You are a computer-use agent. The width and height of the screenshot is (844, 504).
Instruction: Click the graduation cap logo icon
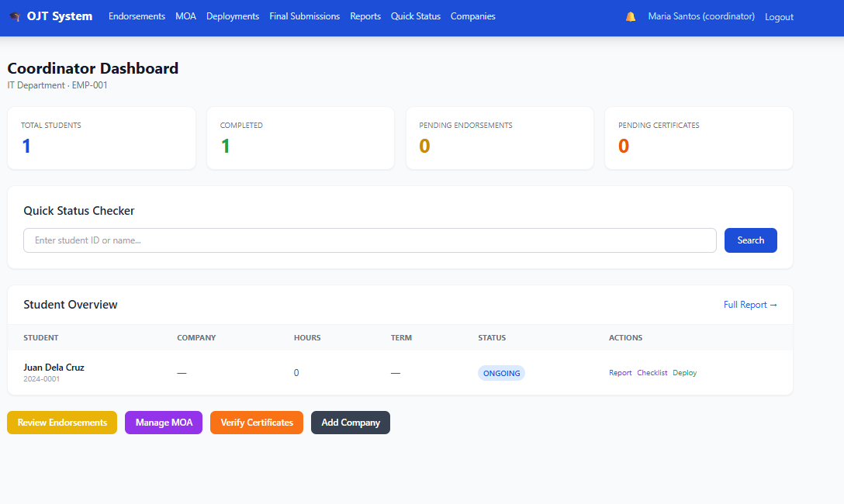15,17
